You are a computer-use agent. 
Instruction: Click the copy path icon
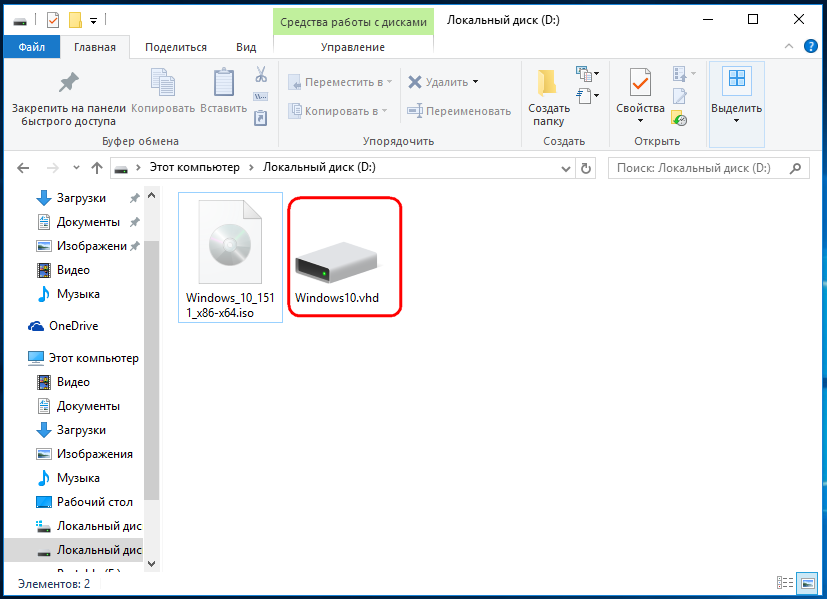[x=261, y=96]
